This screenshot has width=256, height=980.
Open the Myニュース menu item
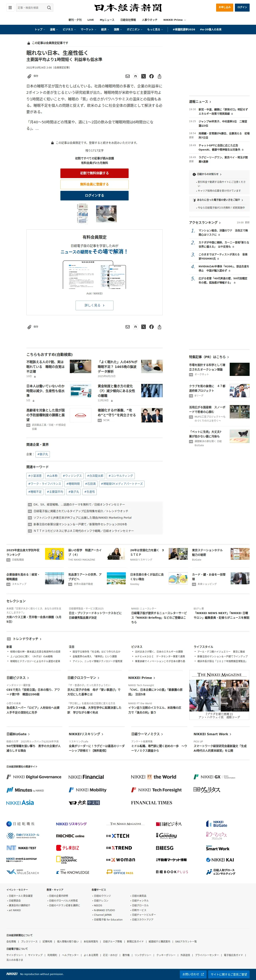[107, 20]
